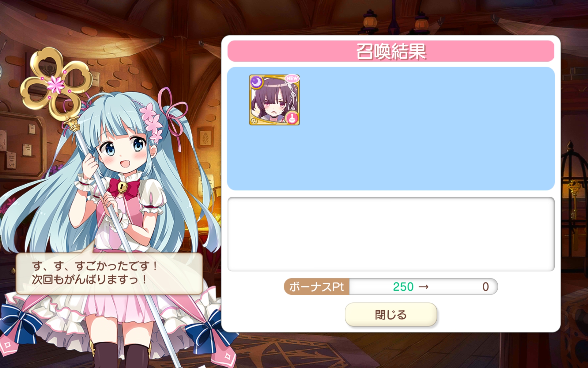Click the arrow between bonus point values
Screen dimensions: 588x368
(x=423, y=287)
